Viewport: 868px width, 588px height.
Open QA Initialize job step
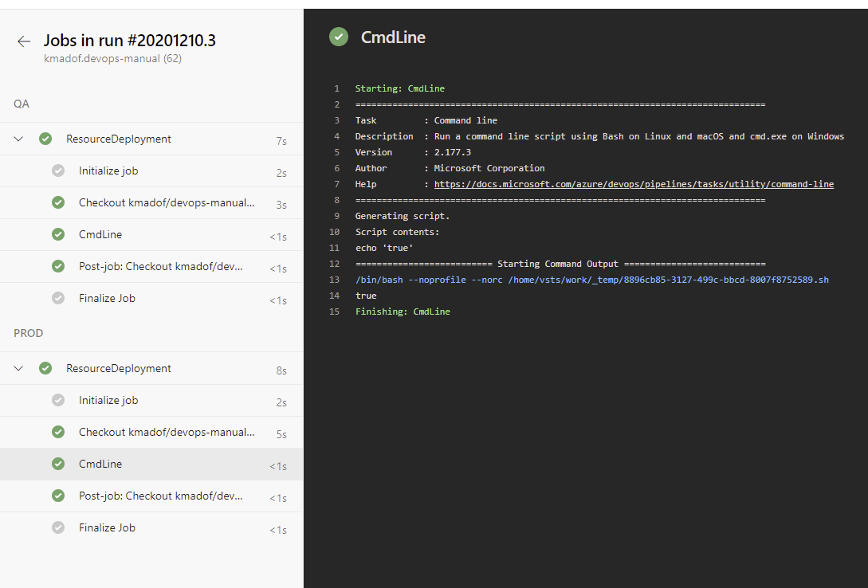(x=151, y=171)
